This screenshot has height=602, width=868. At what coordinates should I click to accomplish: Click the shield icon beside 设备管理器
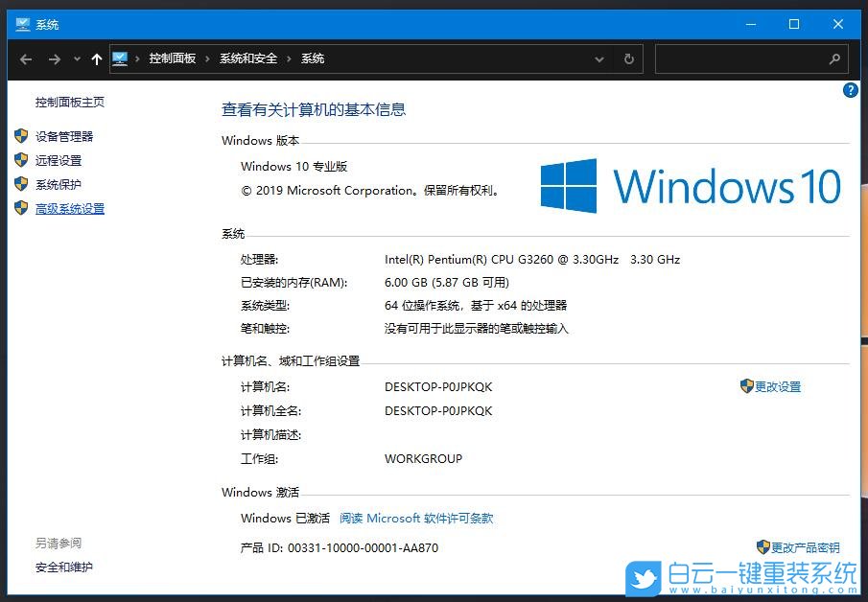click(22, 135)
